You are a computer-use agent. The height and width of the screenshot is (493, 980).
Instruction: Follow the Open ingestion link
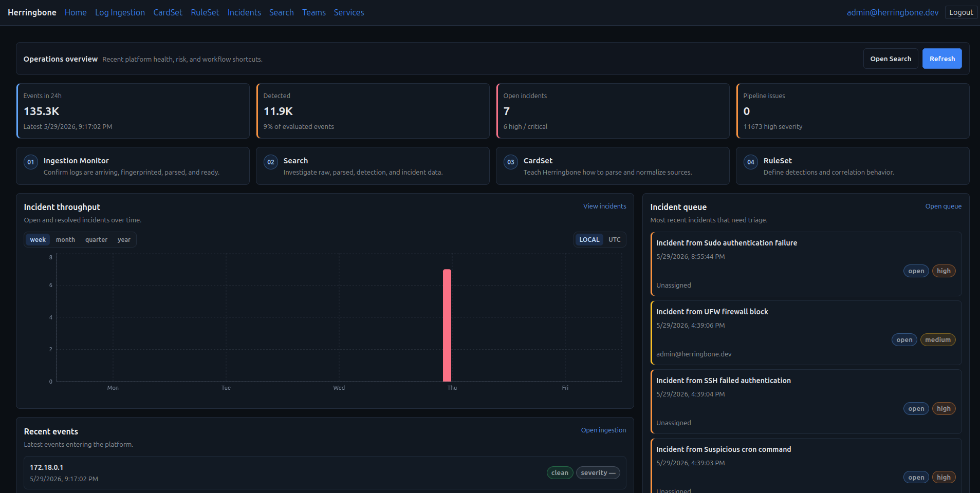coord(603,430)
